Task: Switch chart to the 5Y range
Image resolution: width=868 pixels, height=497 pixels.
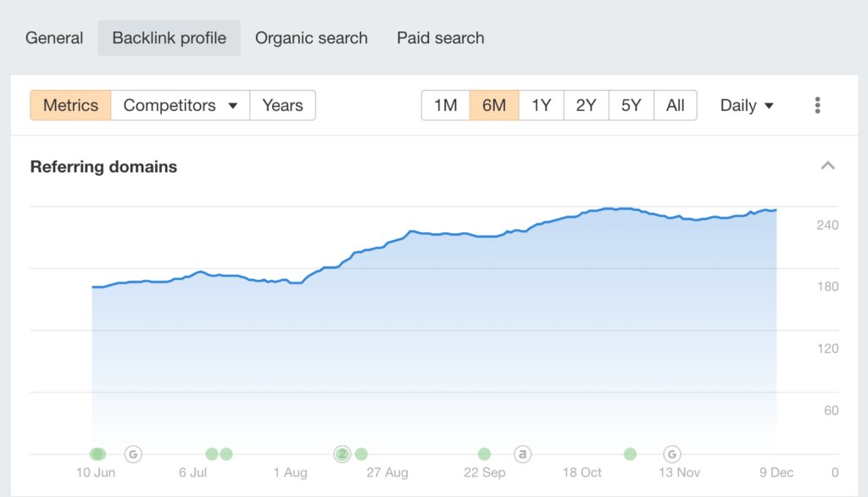Action: [631, 104]
